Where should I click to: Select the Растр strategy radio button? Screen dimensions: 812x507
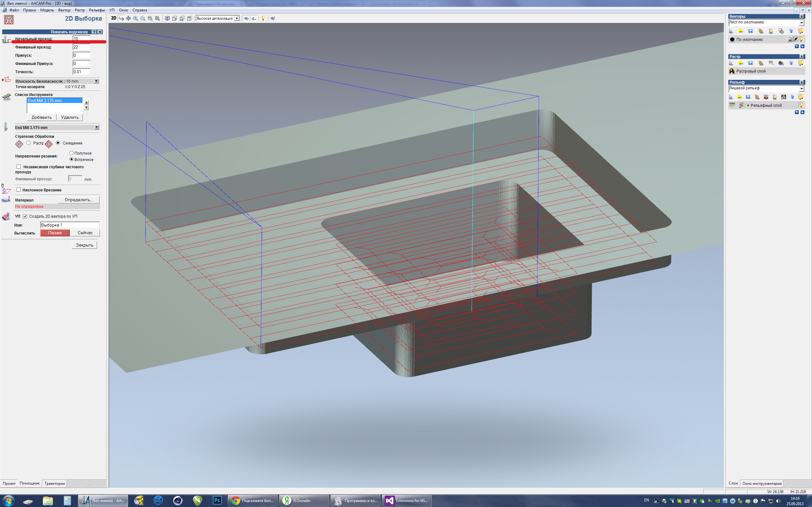click(29, 143)
